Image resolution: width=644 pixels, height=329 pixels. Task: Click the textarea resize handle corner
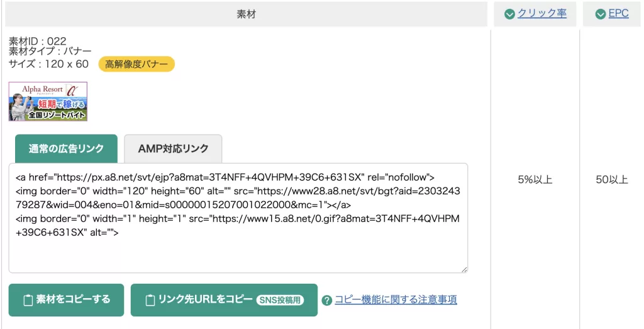point(464,269)
